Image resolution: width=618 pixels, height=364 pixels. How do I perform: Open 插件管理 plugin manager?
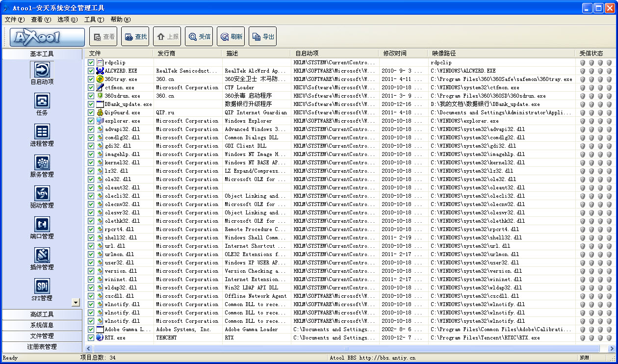[x=42, y=255]
